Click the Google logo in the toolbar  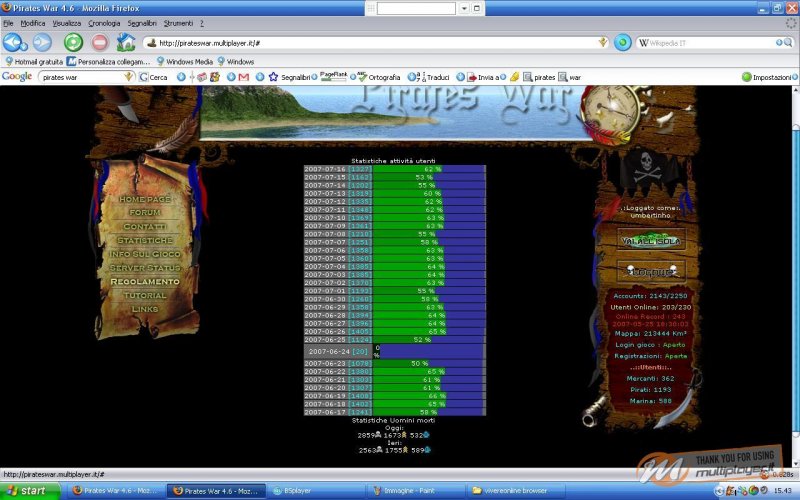click(17, 77)
